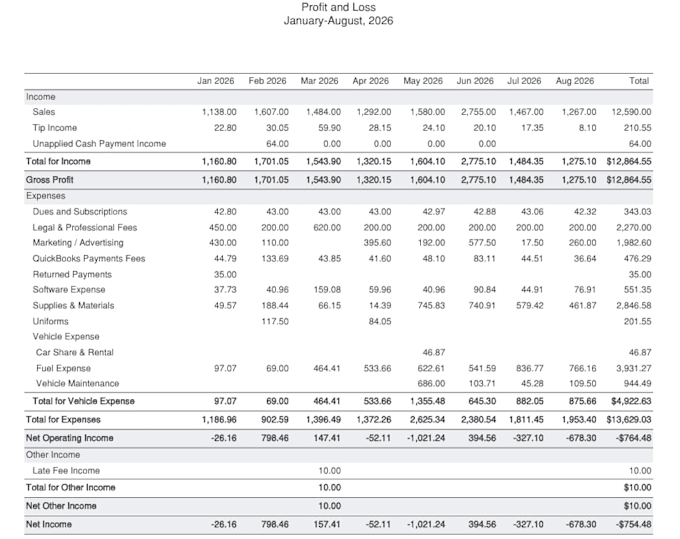Select the Feb 2026 column header
The image size is (680, 539).
(267, 81)
